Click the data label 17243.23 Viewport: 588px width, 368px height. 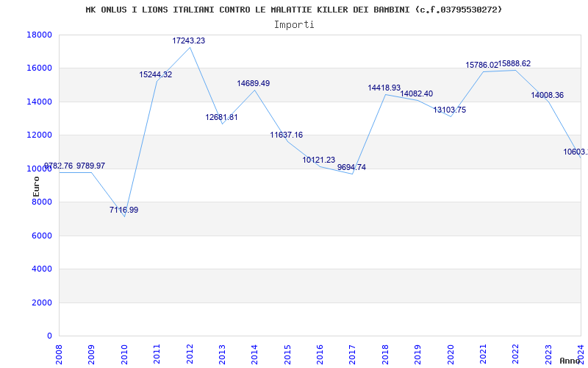pos(189,41)
